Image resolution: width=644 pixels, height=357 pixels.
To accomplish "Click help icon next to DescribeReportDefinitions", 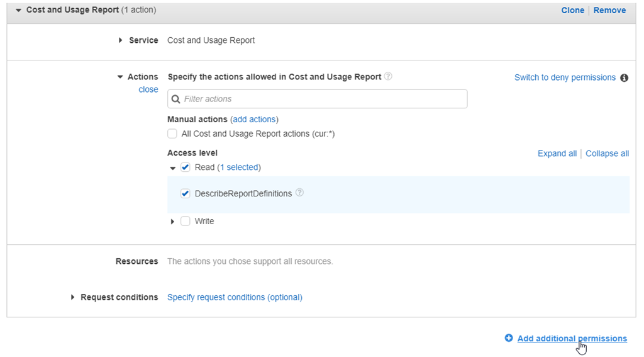I will (299, 193).
